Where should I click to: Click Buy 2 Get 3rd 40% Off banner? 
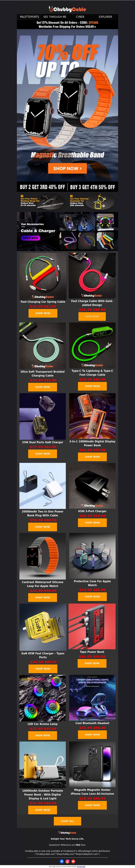pos(42,187)
